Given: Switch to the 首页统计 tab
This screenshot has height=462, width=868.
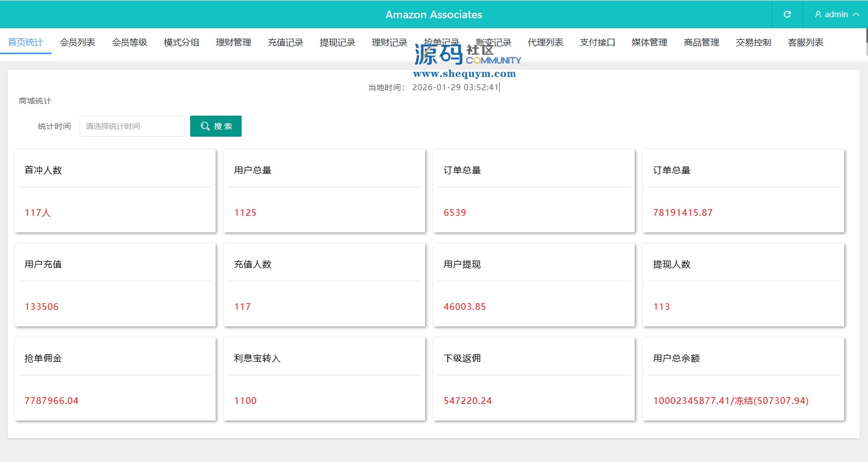Looking at the screenshot, I should coord(25,43).
